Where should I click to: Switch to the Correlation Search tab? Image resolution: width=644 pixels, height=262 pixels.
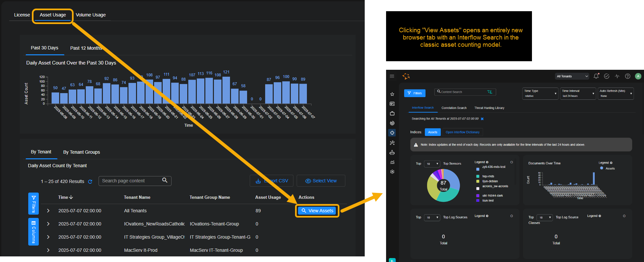click(x=454, y=108)
